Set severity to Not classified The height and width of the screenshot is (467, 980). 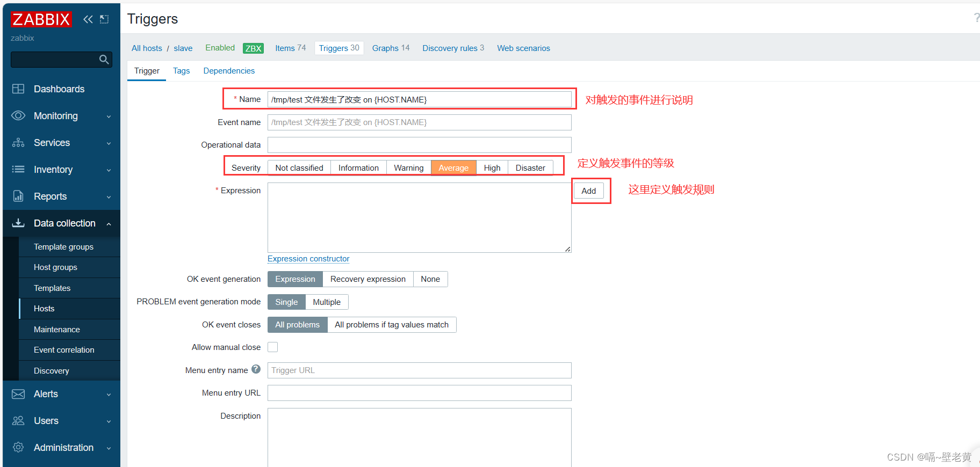(299, 168)
